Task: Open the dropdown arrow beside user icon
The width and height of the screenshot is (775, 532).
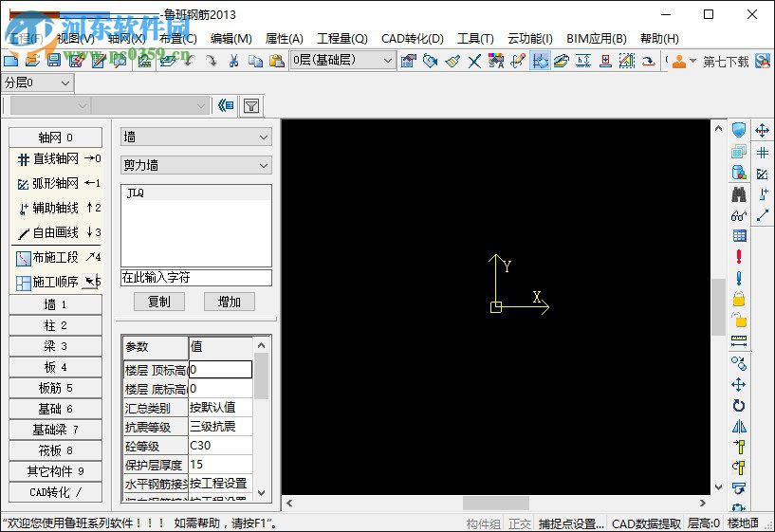Action: pyautogui.click(x=692, y=62)
